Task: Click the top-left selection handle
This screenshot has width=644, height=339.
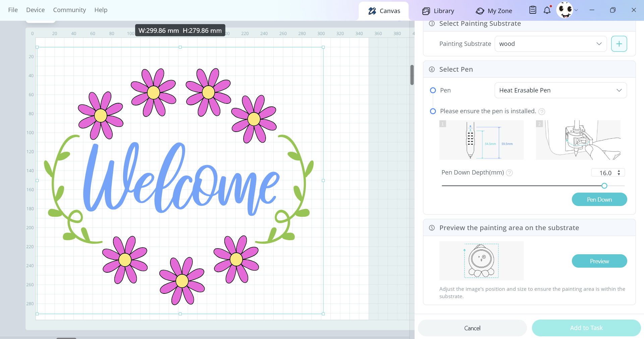Action: click(37, 47)
